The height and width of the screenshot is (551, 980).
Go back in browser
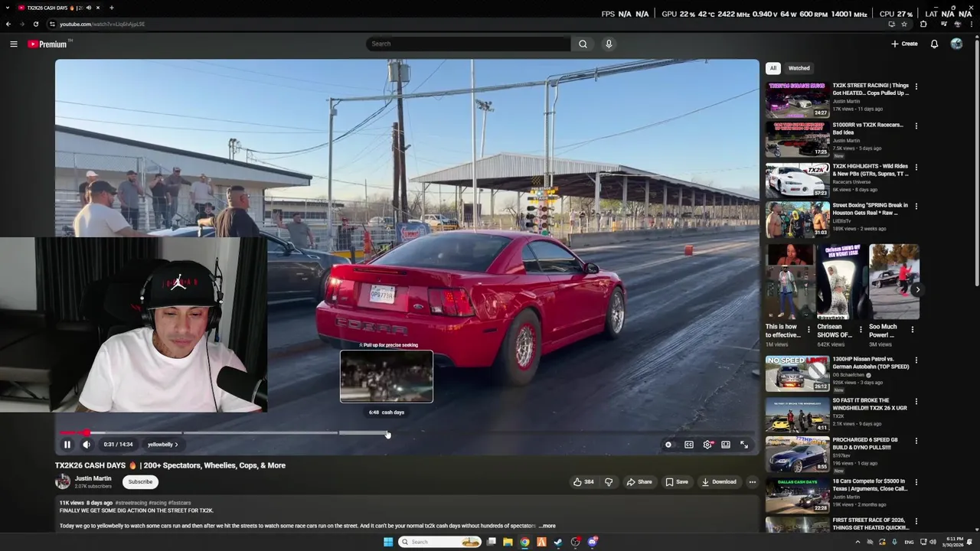(8, 24)
